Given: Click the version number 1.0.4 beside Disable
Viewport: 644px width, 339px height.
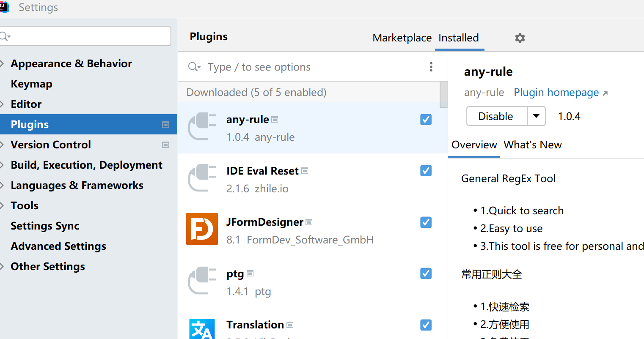Looking at the screenshot, I should tap(569, 116).
